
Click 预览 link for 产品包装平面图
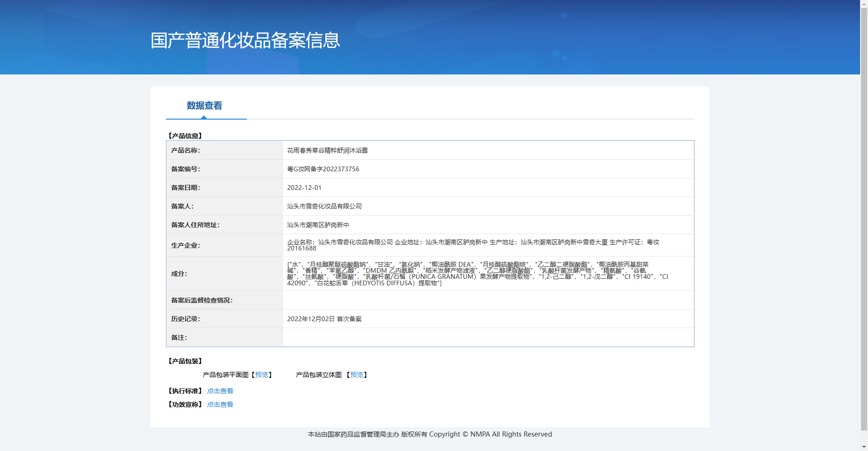(x=261, y=375)
